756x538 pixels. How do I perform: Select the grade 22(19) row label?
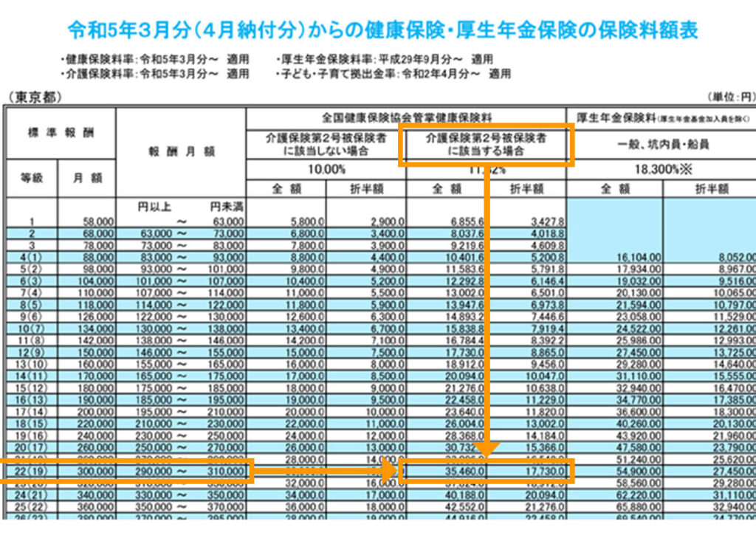(x=30, y=471)
